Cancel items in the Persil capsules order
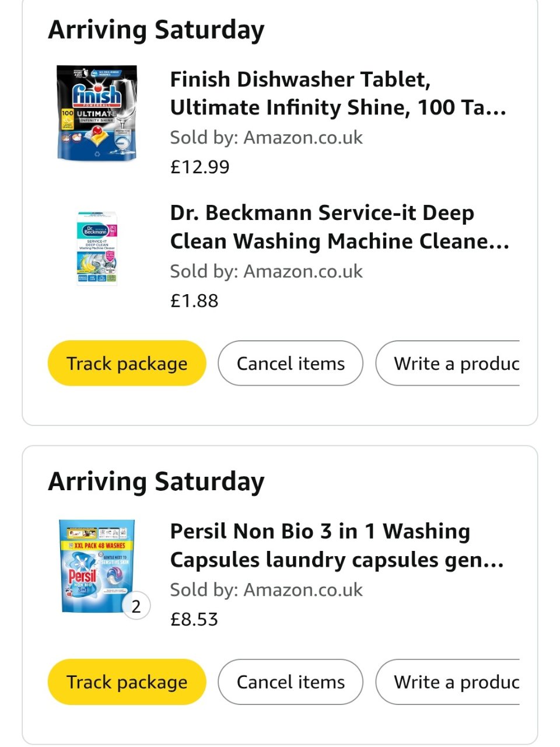 pyautogui.click(x=290, y=682)
